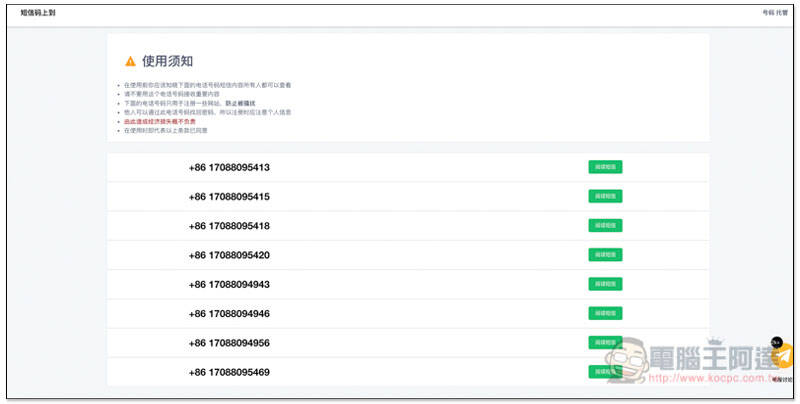
Task: Open messages for number ending 5418
Action: (x=605, y=225)
